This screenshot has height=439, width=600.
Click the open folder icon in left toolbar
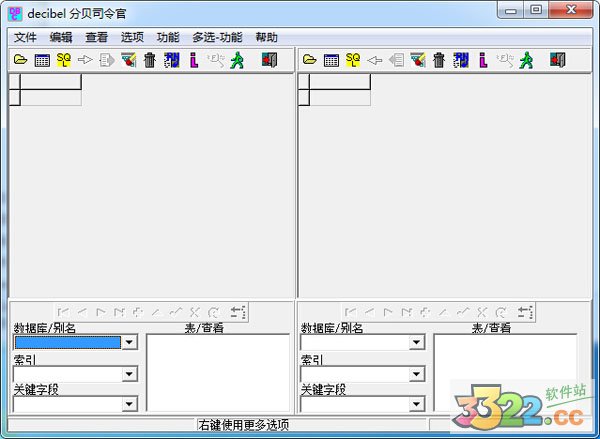21,60
